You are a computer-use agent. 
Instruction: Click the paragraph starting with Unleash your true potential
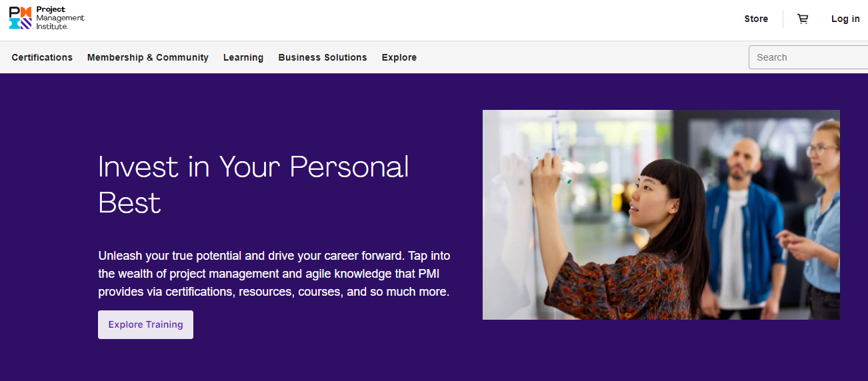(274, 274)
